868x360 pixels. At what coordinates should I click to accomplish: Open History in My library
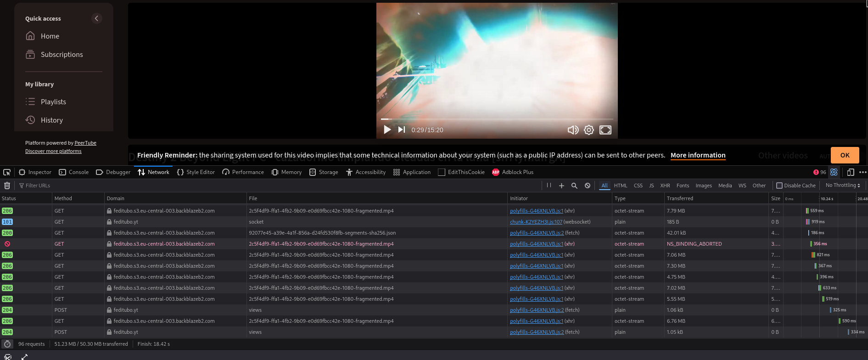(44, 120)
